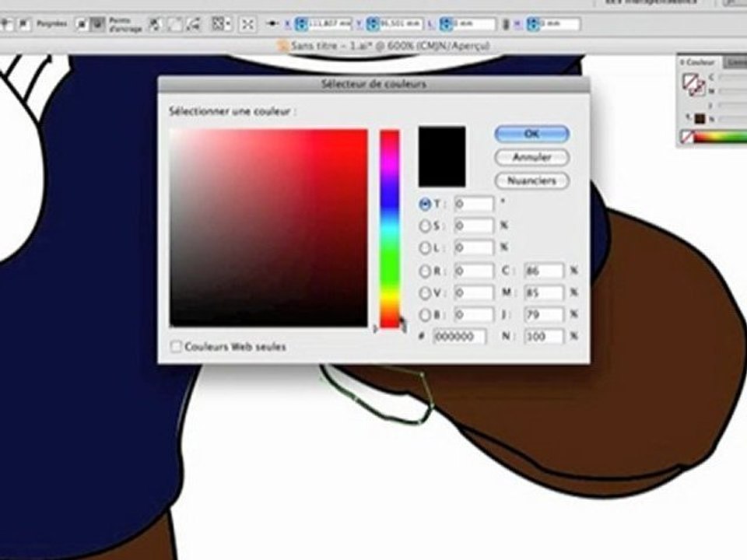Select the S (saturation) radio button
The image size is (747, 560).
424,226
